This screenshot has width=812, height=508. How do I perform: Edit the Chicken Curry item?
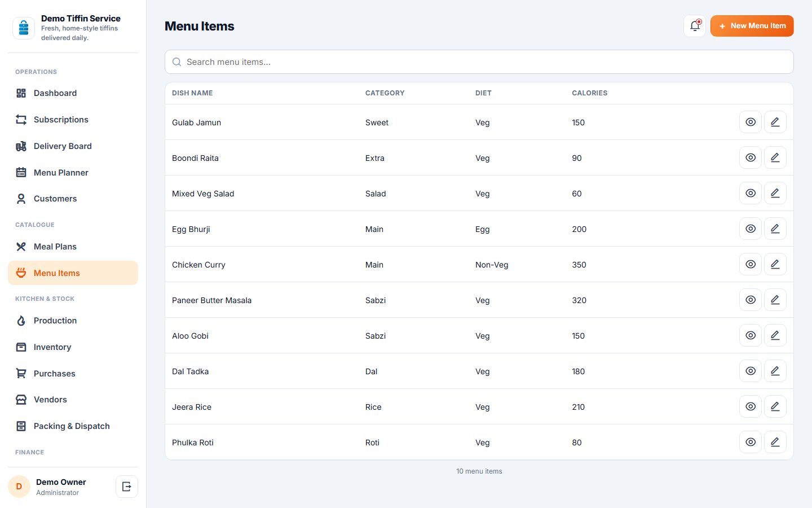point(775,264)
